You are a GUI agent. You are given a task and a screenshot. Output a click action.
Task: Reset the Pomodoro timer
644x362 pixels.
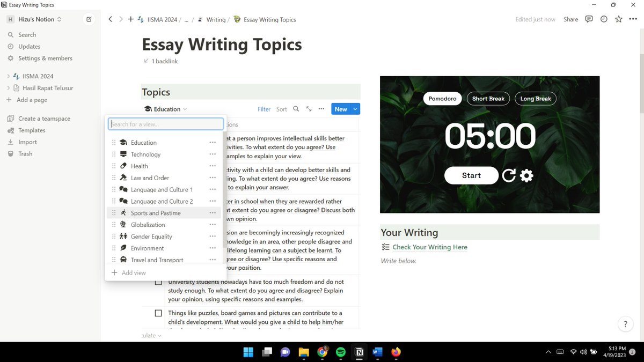coord(508,175)
